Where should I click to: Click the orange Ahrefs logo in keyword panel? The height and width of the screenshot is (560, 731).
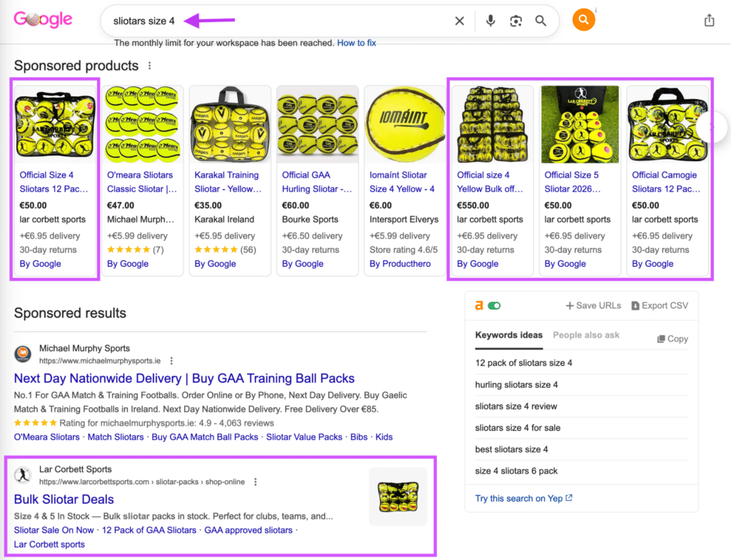[x=479, y=305]
